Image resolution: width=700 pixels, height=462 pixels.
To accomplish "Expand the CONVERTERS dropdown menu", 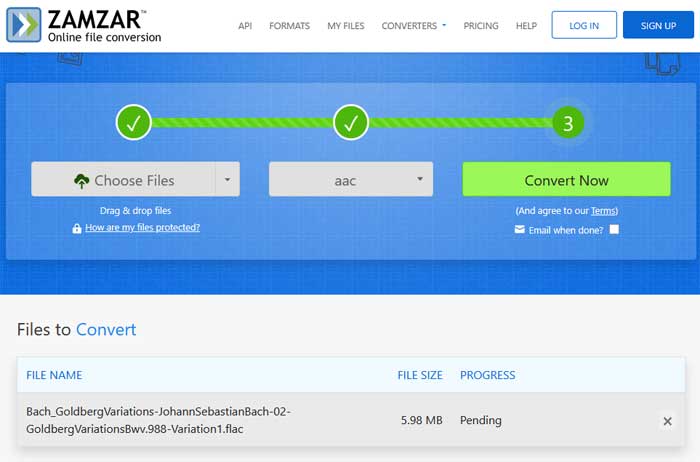I will (413, 26).
